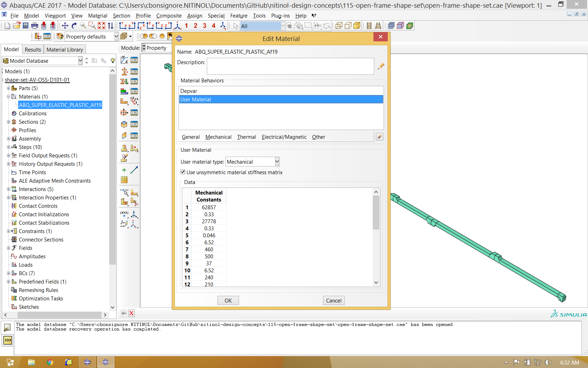This screenshot has height=368, width=588.
Task: Expand the Steps (10) tree node
Action: click(8, 147)
